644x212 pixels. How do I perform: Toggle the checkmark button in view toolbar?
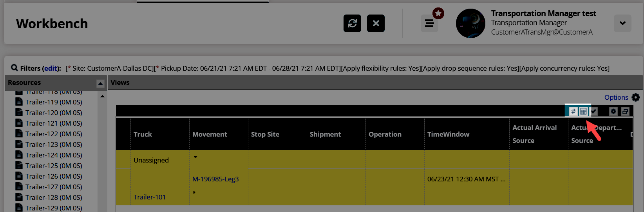point(594,111)
